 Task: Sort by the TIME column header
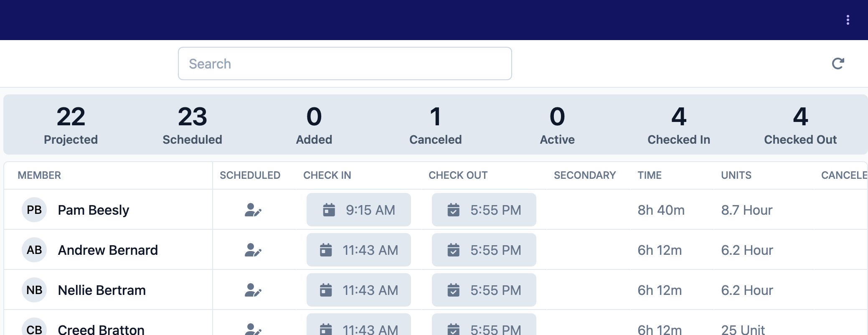pyautogui.click(x=650, y=175)
